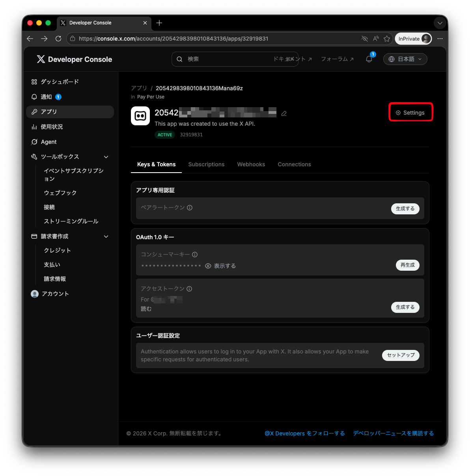This screenshot has width=470, height=476.
Task: Click the tracking prevention eye icon in the address bar
Action: (x=365, y=39)
